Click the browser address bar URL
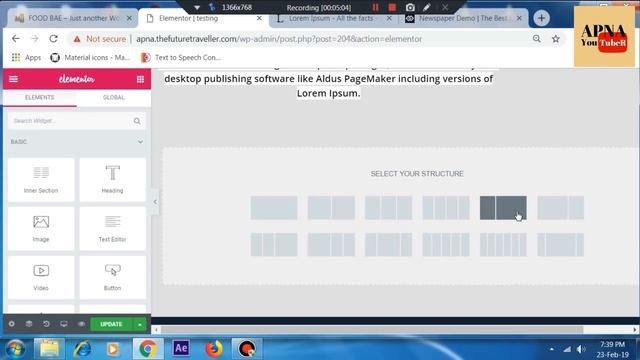The height and width of the screenshot is (360, 640). pos(279,39)
